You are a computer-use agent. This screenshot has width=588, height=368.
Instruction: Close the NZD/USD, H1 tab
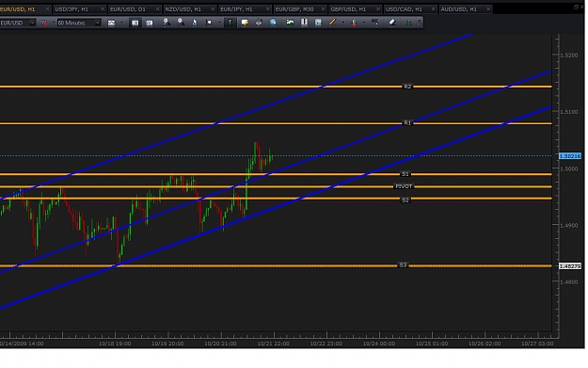213,9
